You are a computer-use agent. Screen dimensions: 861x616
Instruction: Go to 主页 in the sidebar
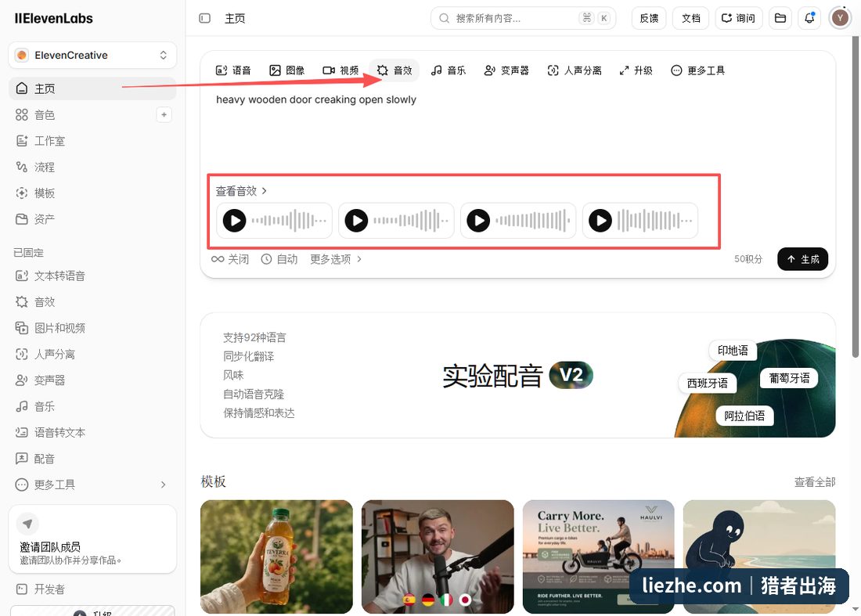point(92,88)
